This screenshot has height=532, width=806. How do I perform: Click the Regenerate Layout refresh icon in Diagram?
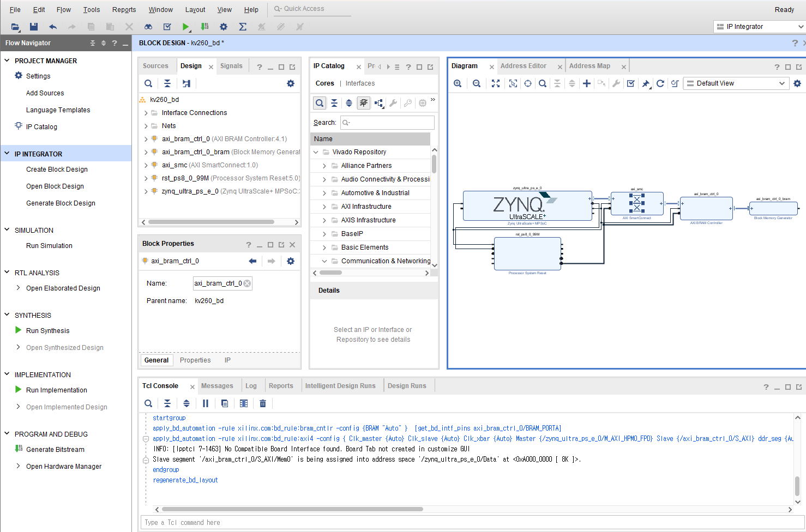click(660, 83)
